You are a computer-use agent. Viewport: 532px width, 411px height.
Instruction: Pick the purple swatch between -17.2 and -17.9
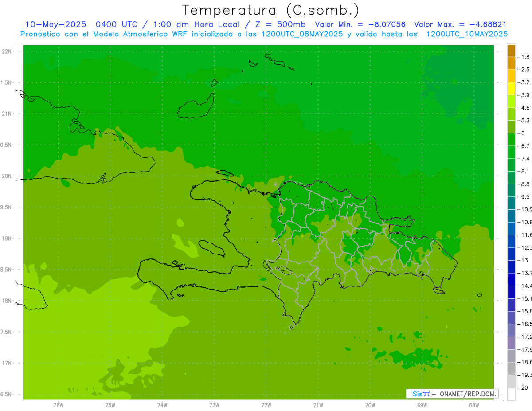[512, 343]
